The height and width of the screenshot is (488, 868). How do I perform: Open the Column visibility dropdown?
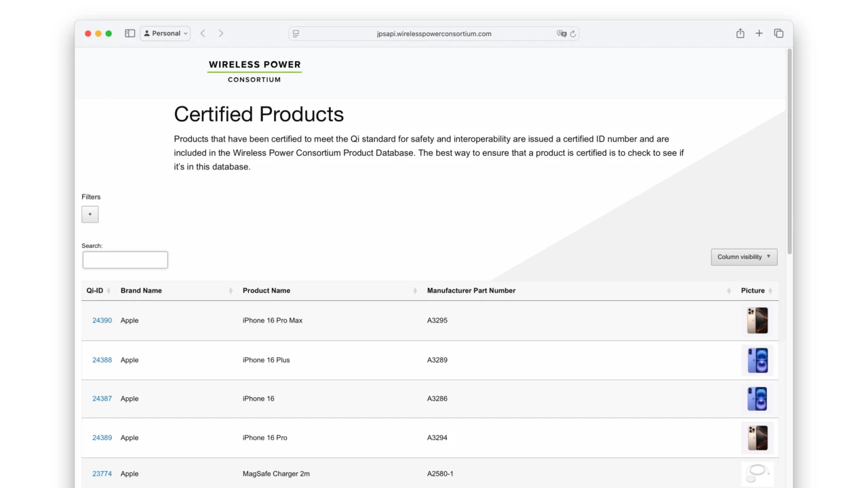coord(744,257)
